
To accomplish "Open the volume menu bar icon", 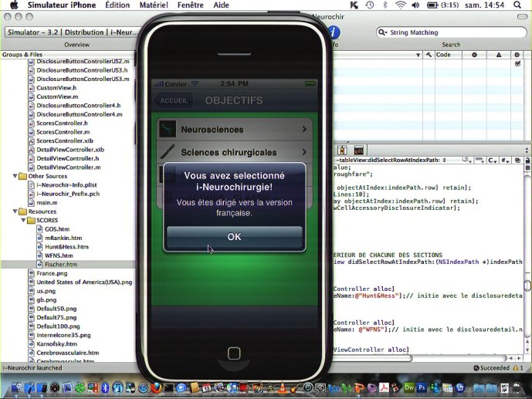I will 415,5.
